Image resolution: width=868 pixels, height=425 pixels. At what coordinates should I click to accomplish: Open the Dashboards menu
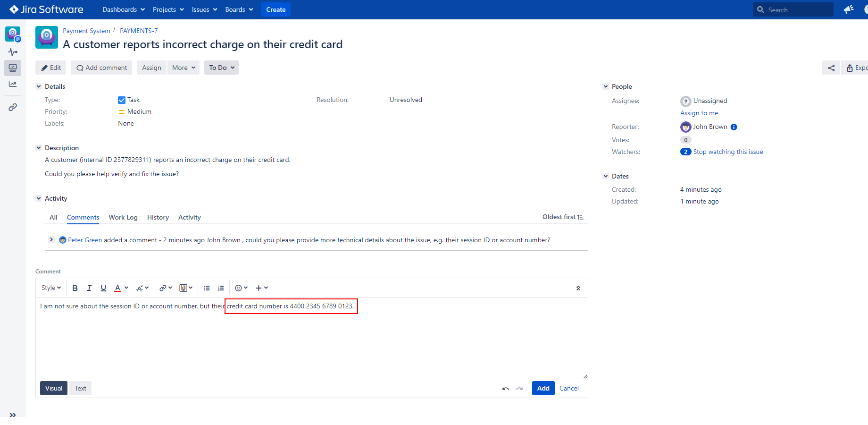(124, 9)
